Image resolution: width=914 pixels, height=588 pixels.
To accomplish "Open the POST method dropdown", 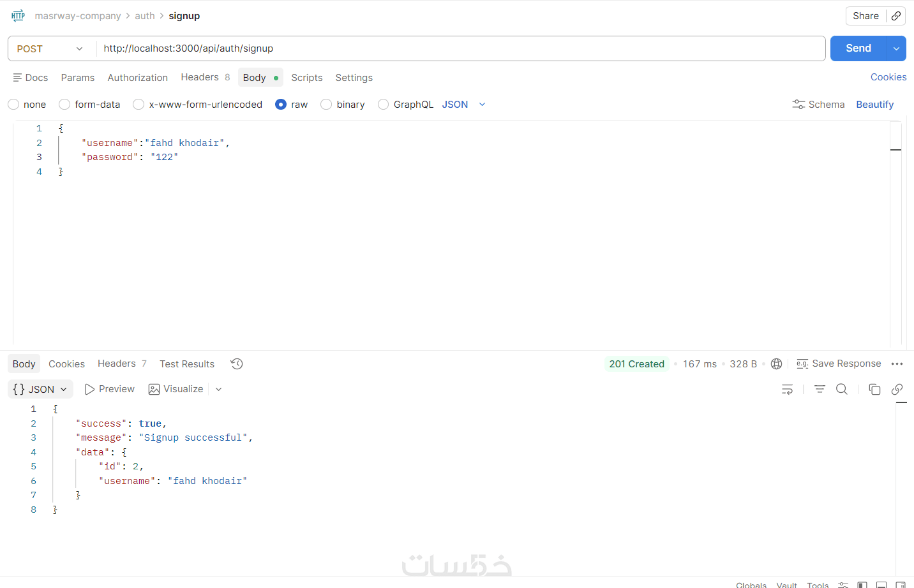I will coord(51,48).
